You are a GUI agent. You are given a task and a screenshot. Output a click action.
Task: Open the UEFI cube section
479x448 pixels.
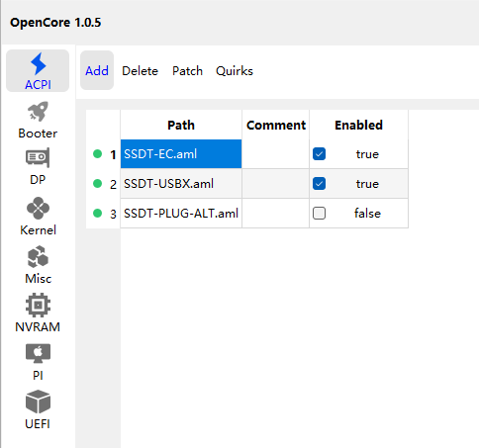[38, 410]
